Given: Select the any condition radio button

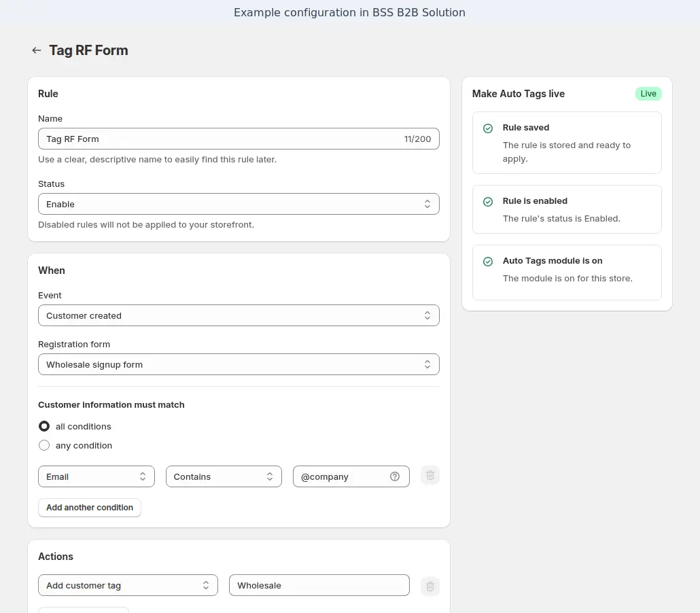Looking at the screenshot, I should click(44, 446).
